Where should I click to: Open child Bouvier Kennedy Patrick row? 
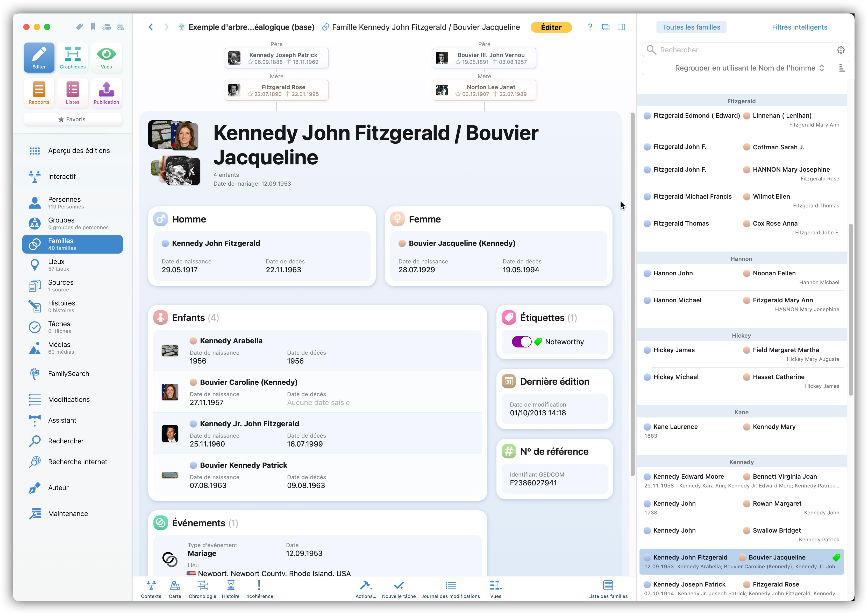pos(317,475)
